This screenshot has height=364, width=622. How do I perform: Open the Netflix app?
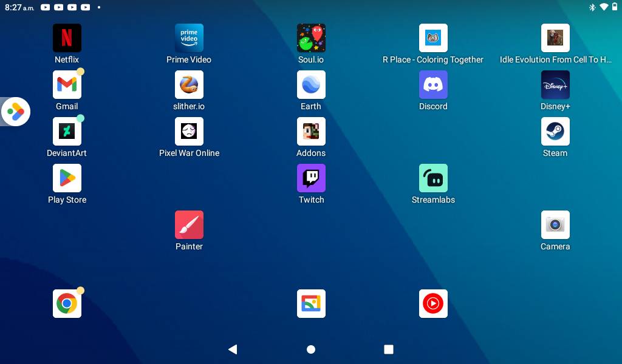coord(67,38)
